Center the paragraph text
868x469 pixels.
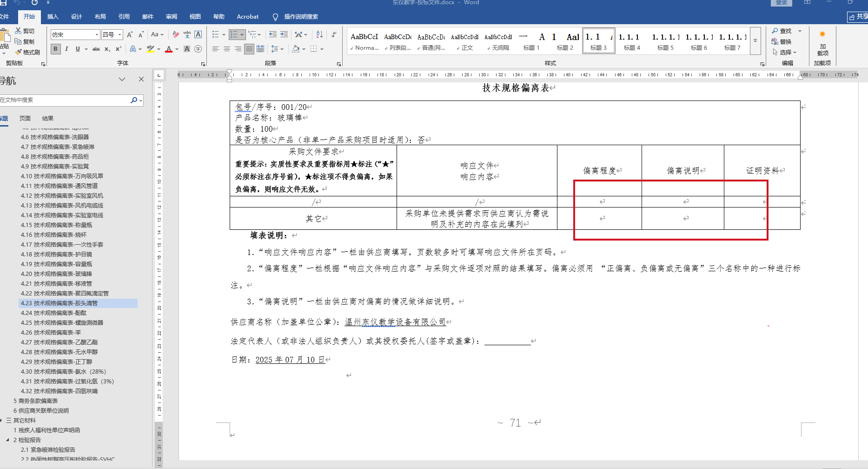click(227, 49)
